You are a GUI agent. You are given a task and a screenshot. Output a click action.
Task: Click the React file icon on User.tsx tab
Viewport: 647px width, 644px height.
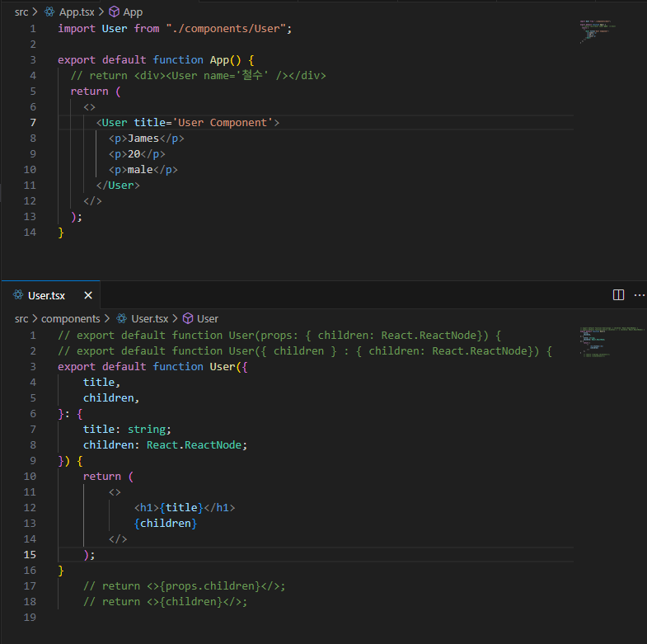[17, 295]
